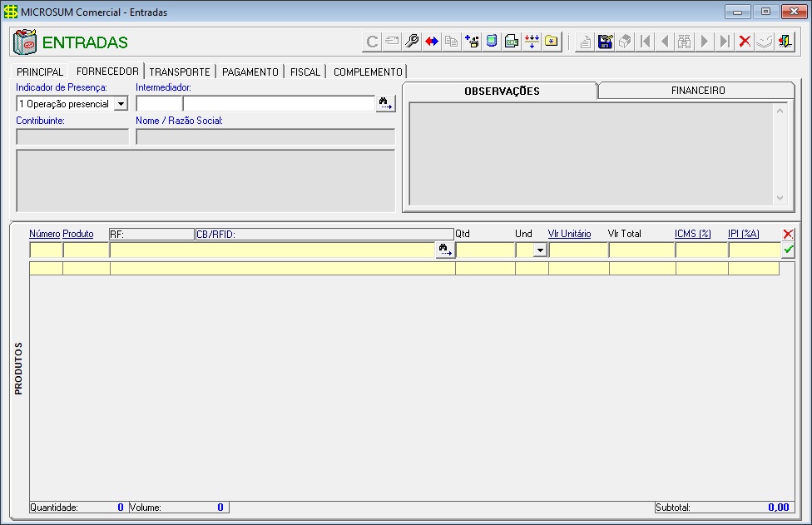812x525 pixels.
Task: Click the XML import icon
Action: (512, 42)
